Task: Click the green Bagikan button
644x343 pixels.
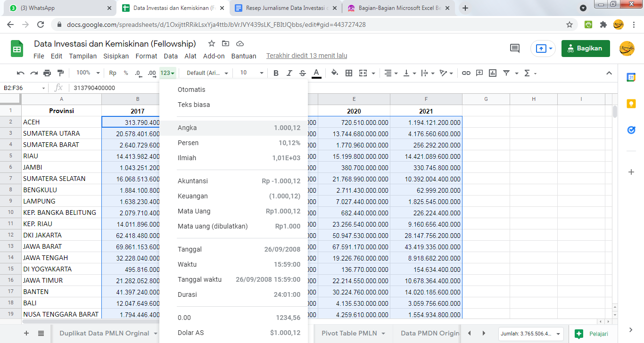Action: (x=585, y=48)
